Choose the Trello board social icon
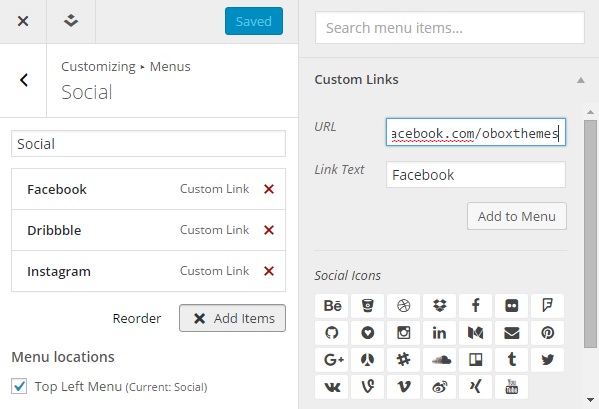599x409 pixels. (476, 360)
